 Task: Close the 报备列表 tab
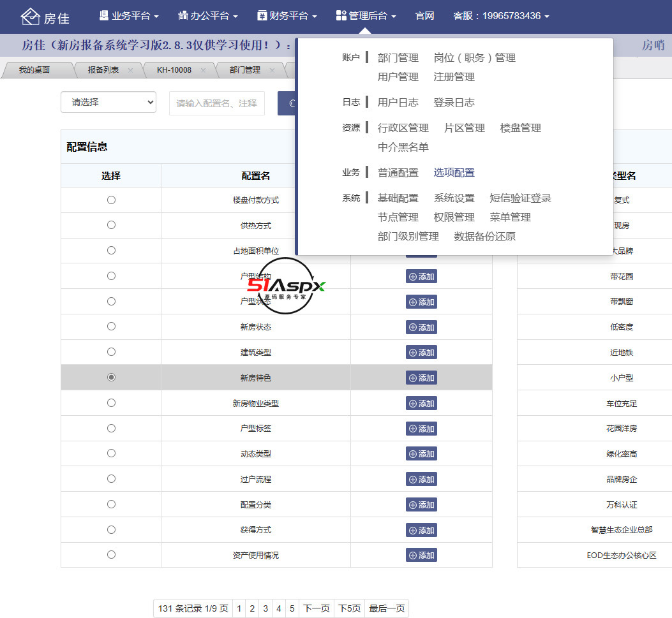[130, 70]
